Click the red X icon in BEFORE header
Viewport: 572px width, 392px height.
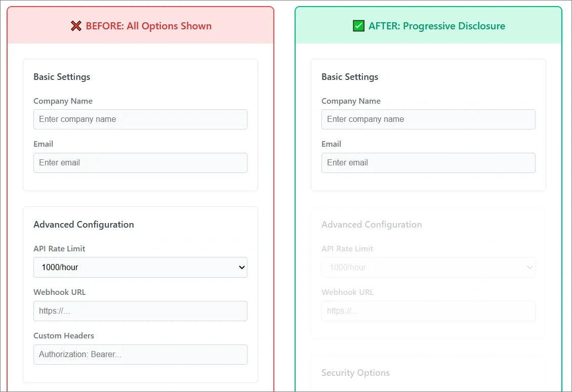76,26
